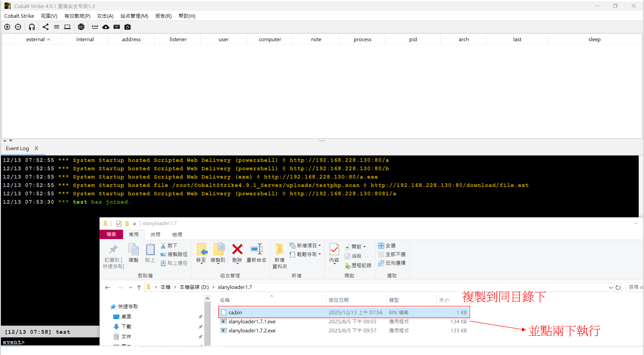Switch to session table view (three-lines icon)

click(x=57, y=27)
